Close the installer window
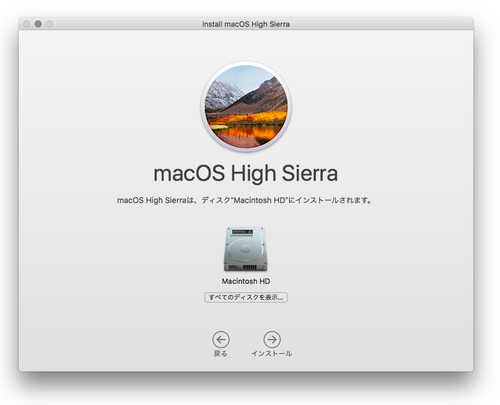Image resolution: width=500 pixels, height=405 pixels. click(27, 24)
